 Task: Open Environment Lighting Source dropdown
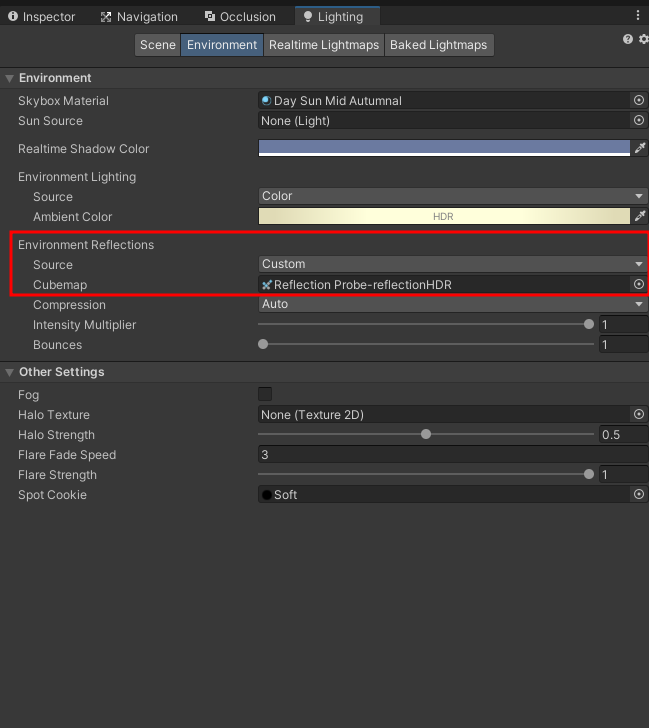pyautogui.click(x=452, y=196)
